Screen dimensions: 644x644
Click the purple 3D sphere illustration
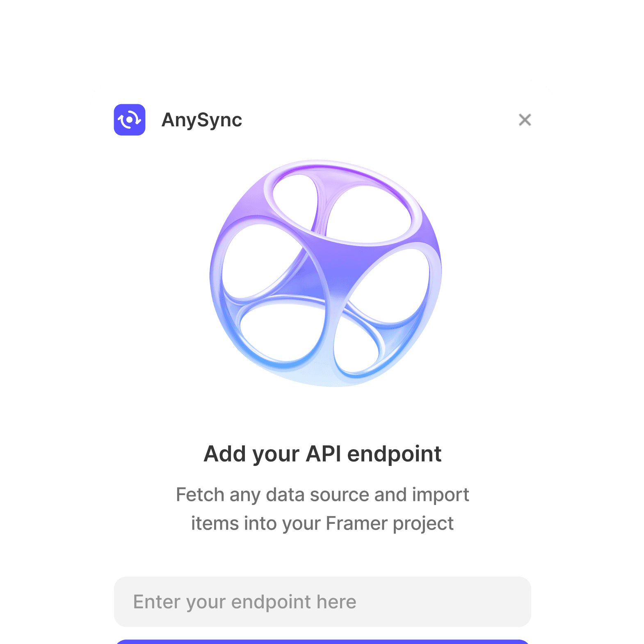(326, 273)
